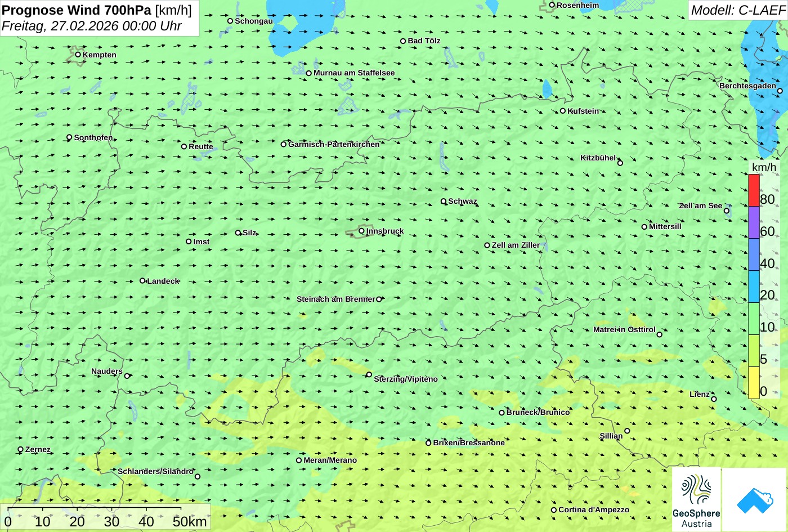Click the Prognose Wind 700hPa title
788x532 pixels.
click(x=77, y=10)
